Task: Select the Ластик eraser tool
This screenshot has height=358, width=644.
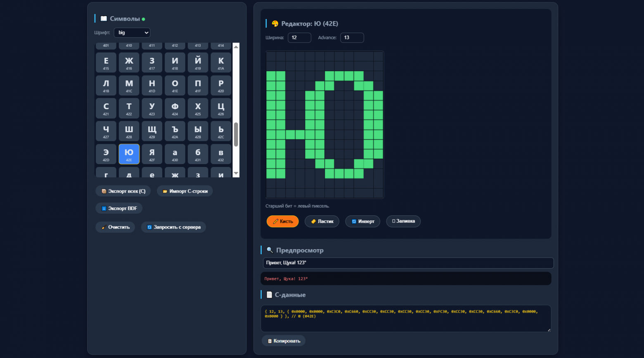Action: pyautogui.click(x=322, y=221)
